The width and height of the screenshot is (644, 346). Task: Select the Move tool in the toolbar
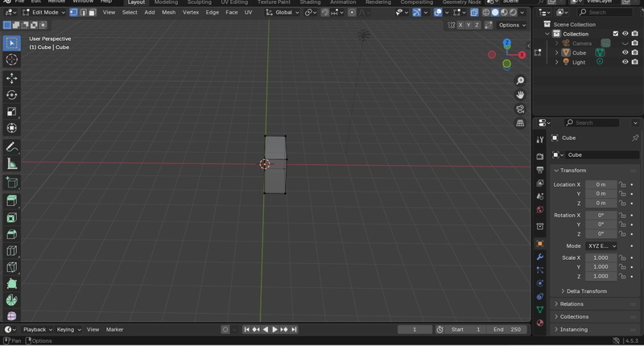click(11, 78)
